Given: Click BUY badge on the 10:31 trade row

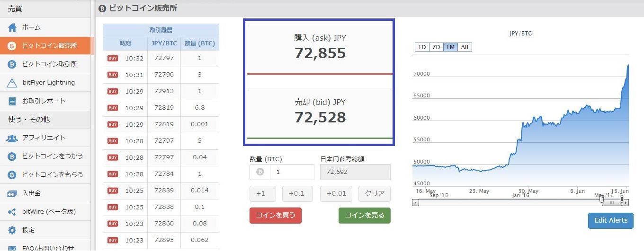Looking at the screenshot, I should [x=113, y=75].
